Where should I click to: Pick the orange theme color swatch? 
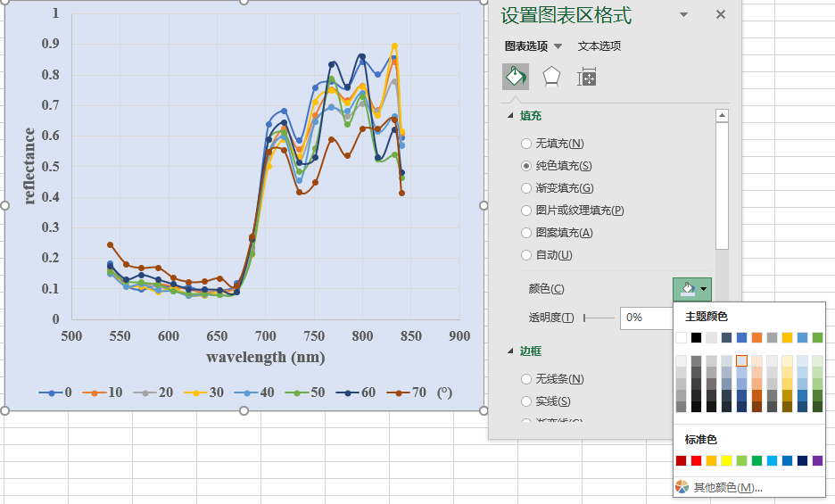tap(756, 337)
